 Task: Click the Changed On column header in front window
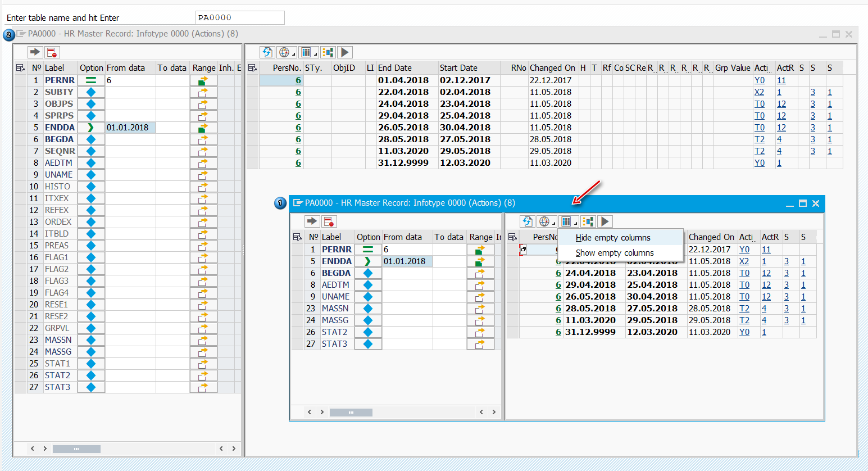pyautogui.click(x=712, y=237)
